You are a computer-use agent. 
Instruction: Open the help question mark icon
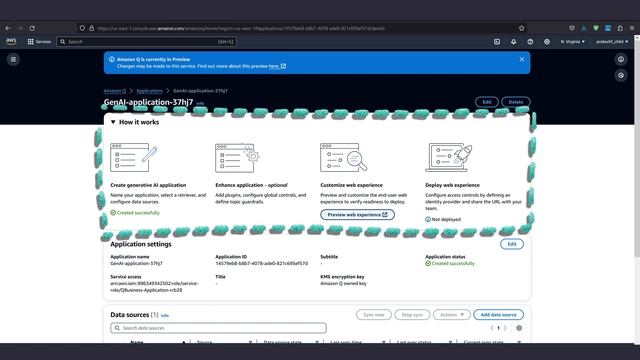pos(530,42)
